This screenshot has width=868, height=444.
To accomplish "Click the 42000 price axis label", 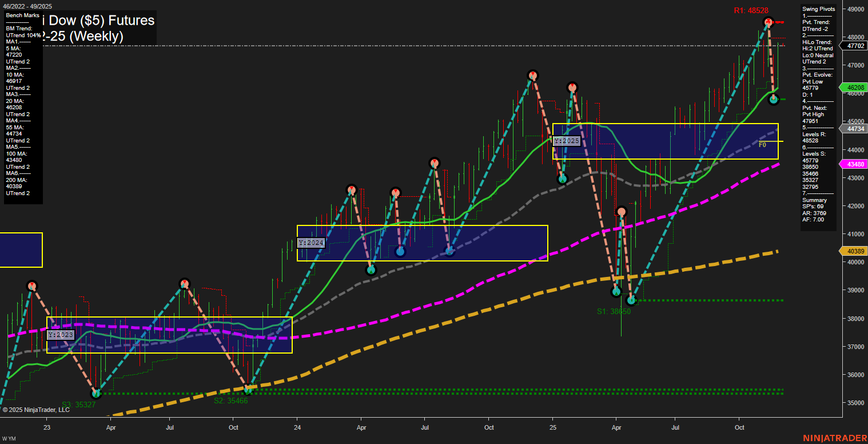I will (x=855, y=206).
